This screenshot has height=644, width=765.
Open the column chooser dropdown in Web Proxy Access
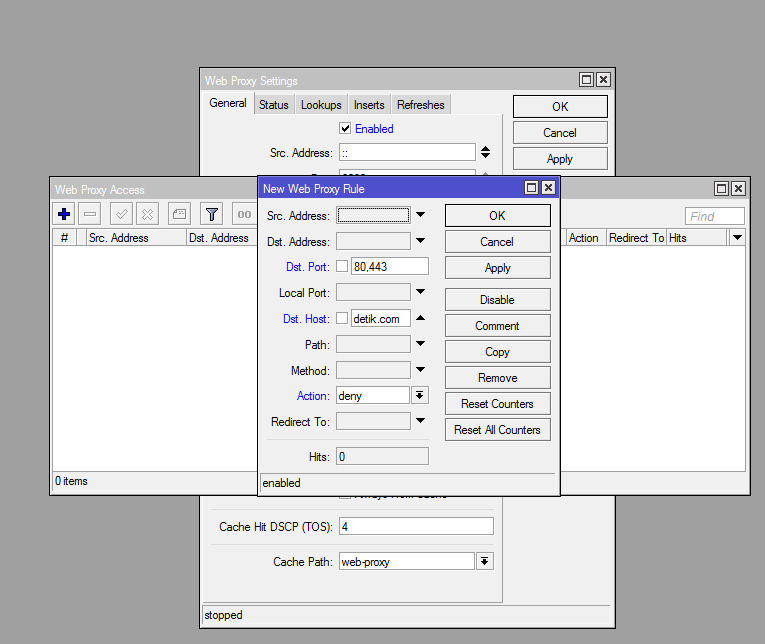[x=737, y=238]
